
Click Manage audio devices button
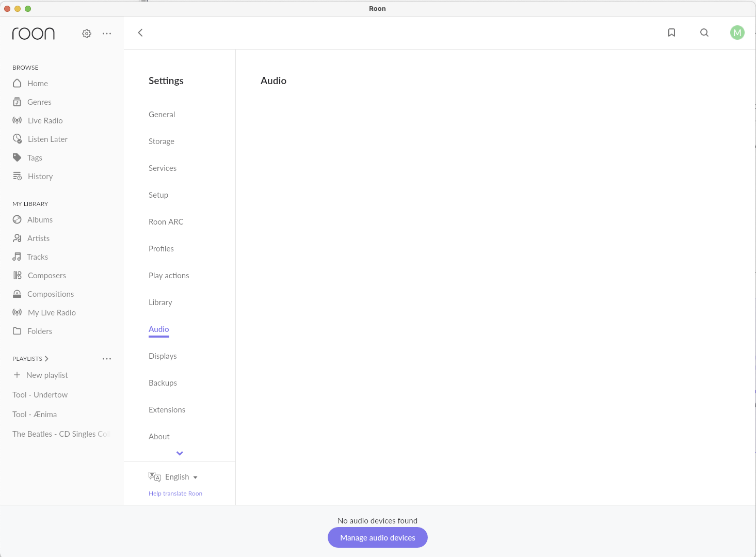pyautogui.click(x=378, y=537)
